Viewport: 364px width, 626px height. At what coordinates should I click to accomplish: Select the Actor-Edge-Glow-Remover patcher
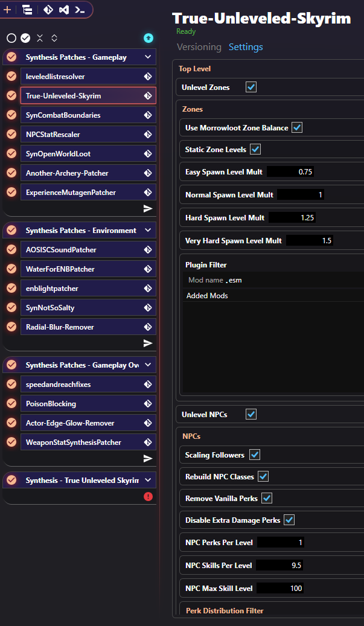point(88,423)
